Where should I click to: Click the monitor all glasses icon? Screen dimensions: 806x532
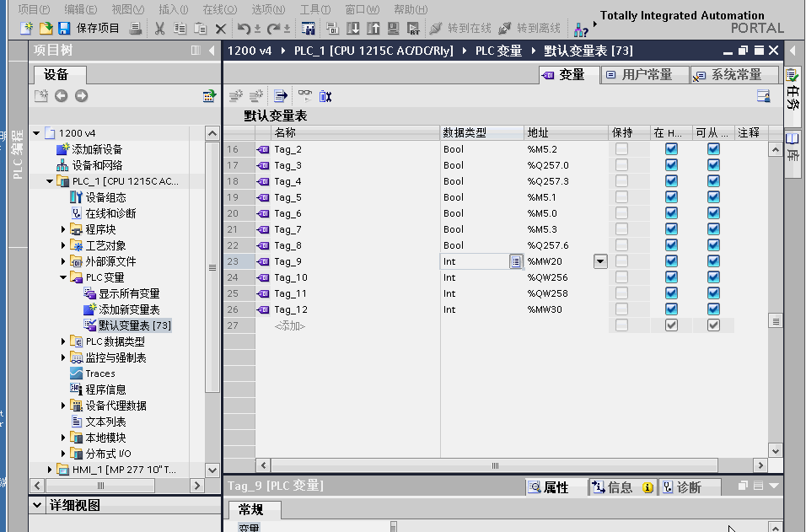click(x=305, y=95)
